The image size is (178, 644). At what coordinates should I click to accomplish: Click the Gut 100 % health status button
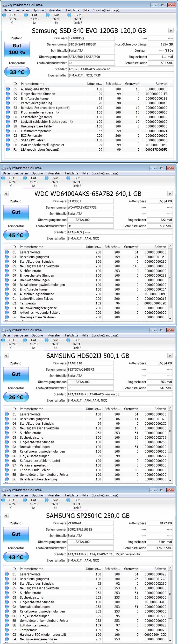tap(17, 49)
